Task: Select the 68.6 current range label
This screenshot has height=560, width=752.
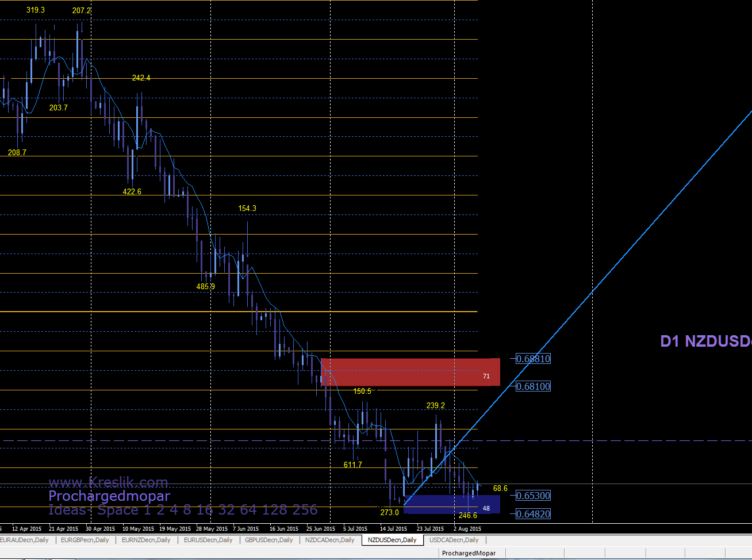Action: [x=500, y=488]
